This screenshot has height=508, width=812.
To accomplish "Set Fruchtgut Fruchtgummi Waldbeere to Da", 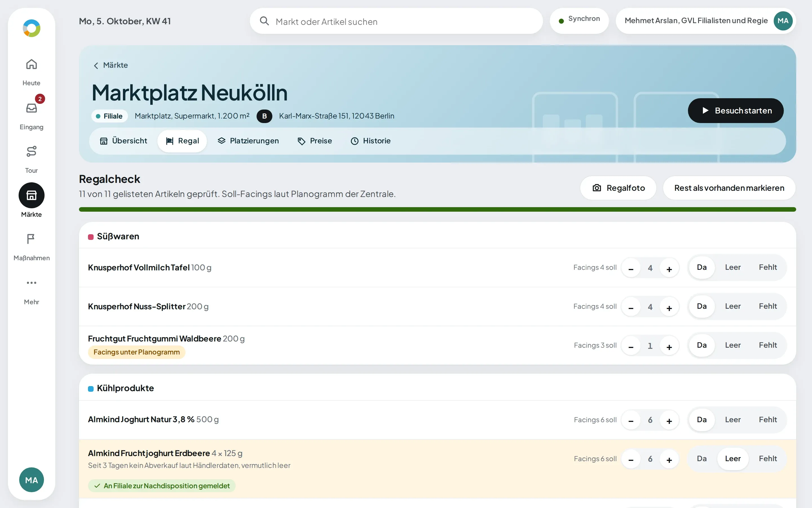I will click(x=701, y=345).
